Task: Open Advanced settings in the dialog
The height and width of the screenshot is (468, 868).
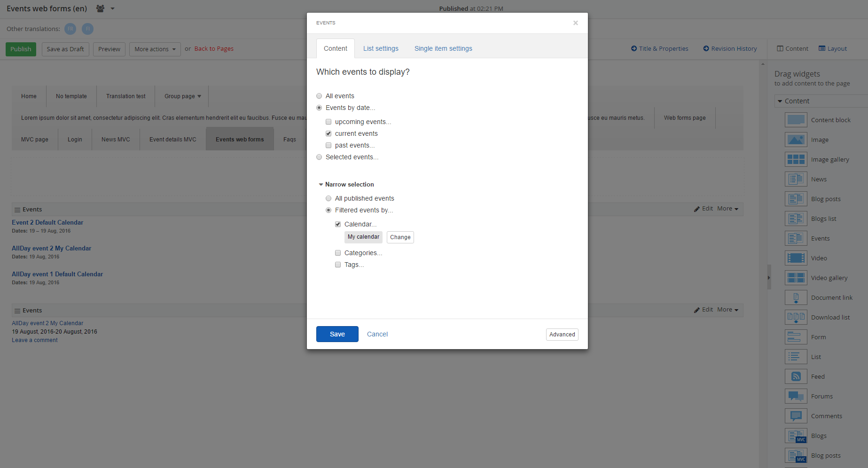Action: [562, 335]
